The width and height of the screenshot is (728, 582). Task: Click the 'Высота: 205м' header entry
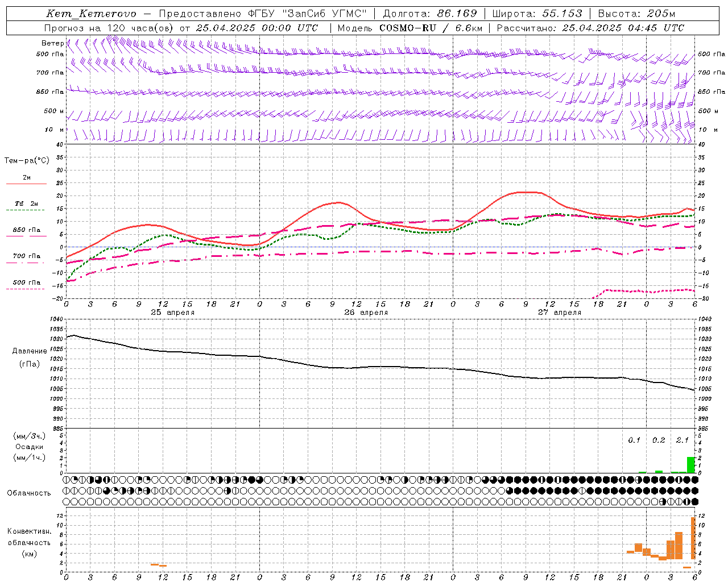tap(636, 14)
